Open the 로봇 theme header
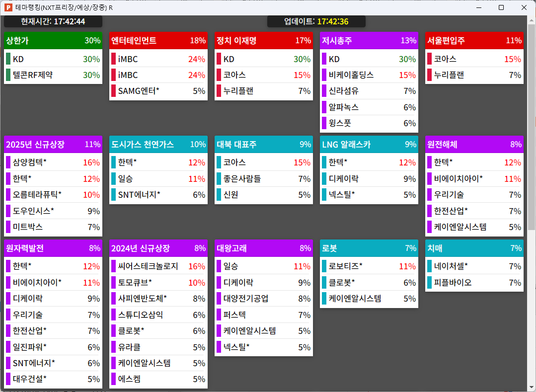Viewport: 536px width, 392px height. pyautogui.click(x=369, y=248)
